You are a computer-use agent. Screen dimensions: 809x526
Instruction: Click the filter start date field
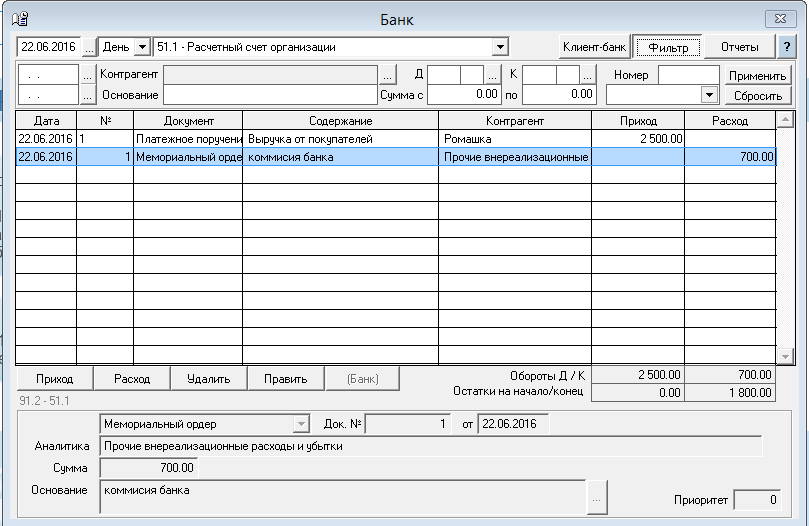(x=48, y=75)
